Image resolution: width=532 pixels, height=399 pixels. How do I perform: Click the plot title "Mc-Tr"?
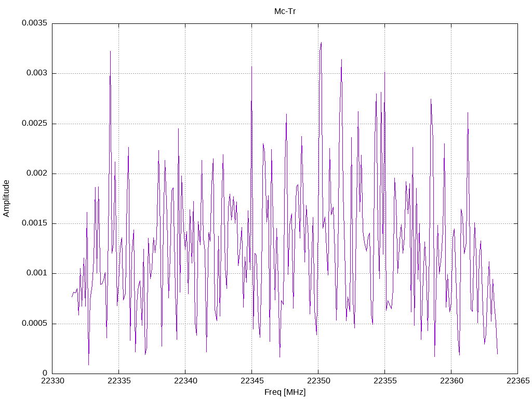(x=285, y=11)
